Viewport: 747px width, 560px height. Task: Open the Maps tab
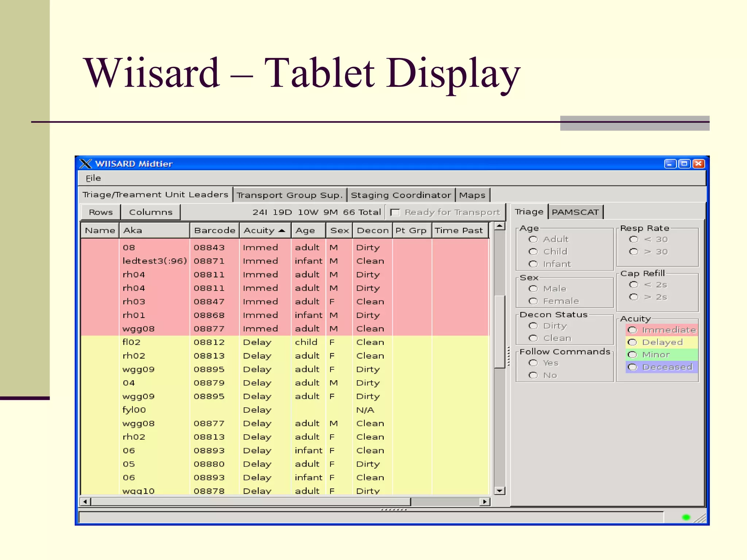pyautogui.click(x=472, y=195)
